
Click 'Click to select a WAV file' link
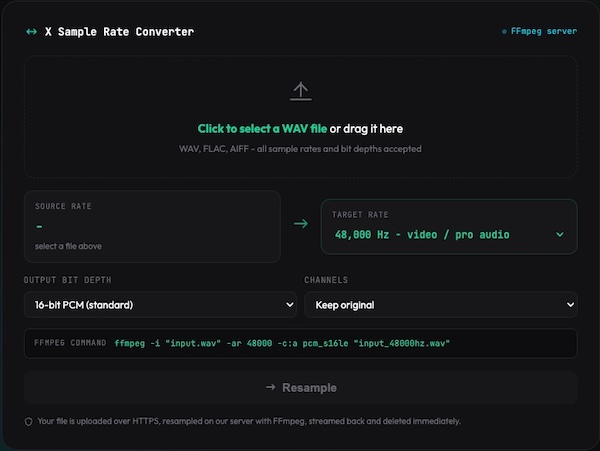262,129
